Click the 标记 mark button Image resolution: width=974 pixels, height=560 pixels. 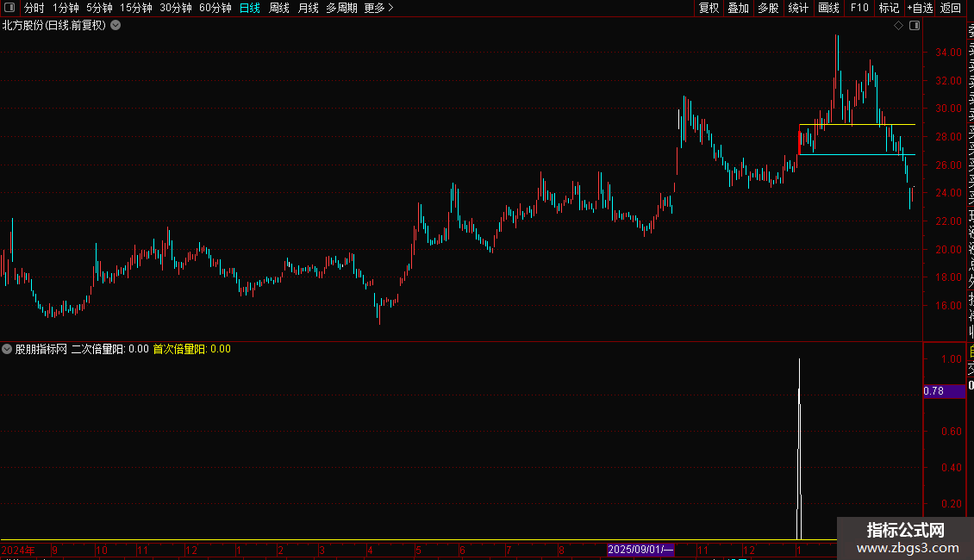[889, 8]
